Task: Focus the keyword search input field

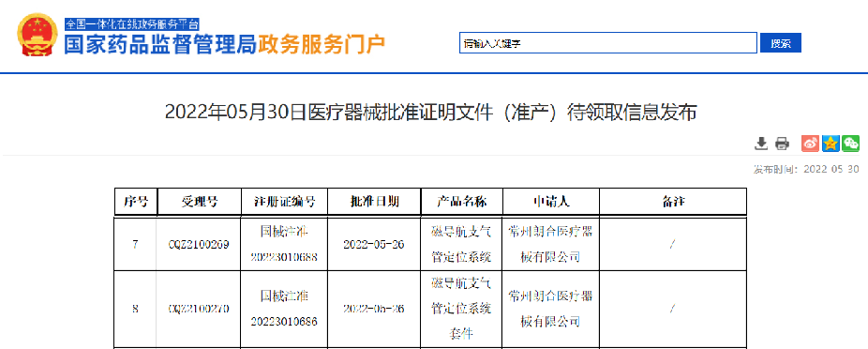Action: click(607, 43)
